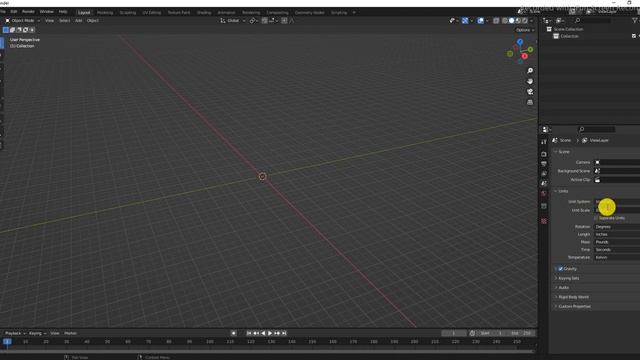Open the Window menu
This screenshot has width=640, height=360.
coord(47,12)
